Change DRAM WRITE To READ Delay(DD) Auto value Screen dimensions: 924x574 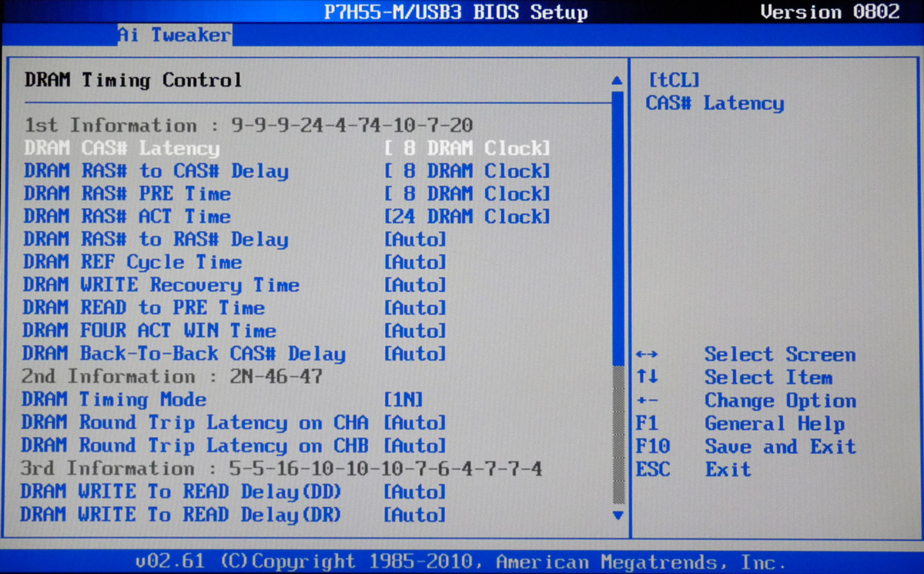(x=415, y=492)
